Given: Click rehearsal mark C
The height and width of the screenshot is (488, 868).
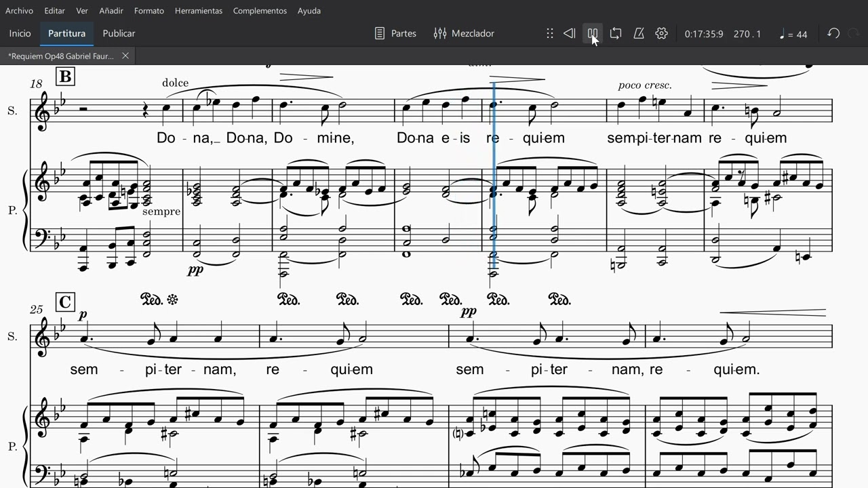Looking at the screenshot, I should 65,302.
